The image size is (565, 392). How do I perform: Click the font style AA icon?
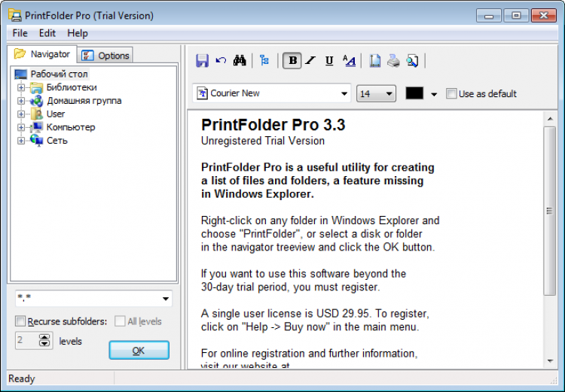349,60
